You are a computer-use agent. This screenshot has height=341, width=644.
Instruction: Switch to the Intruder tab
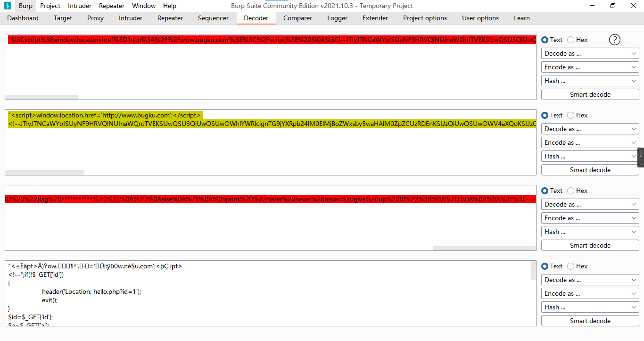click(131, 18)
